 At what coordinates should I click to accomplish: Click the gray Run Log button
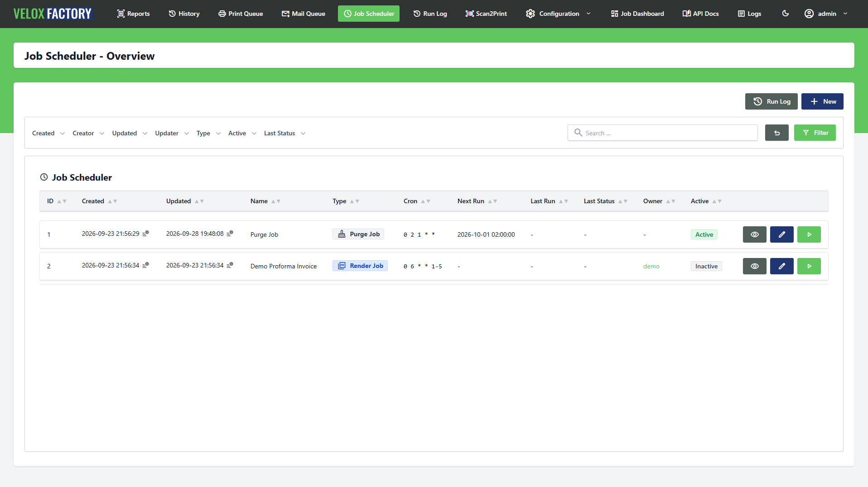tap(771, 101)
